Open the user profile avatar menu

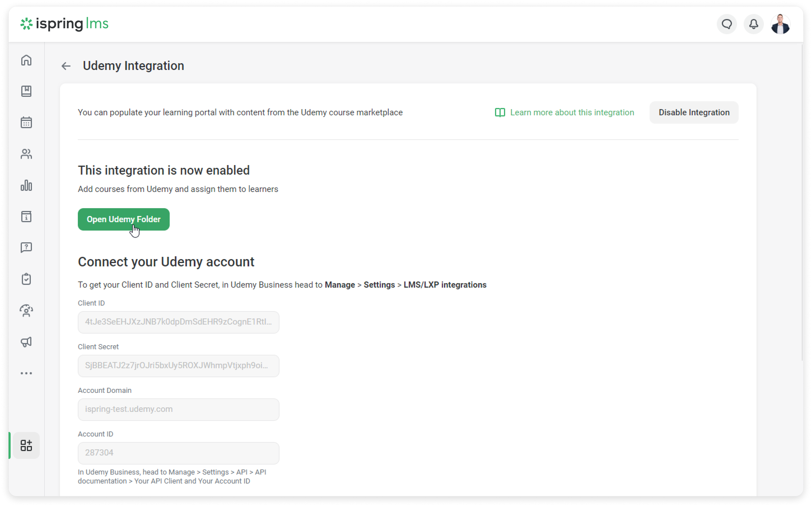[x=780, y=24]
